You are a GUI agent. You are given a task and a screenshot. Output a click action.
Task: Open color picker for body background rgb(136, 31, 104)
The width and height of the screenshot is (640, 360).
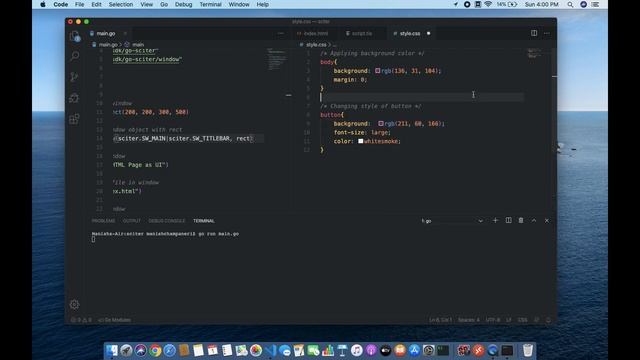pyautogui.click(x=378, y=71)
